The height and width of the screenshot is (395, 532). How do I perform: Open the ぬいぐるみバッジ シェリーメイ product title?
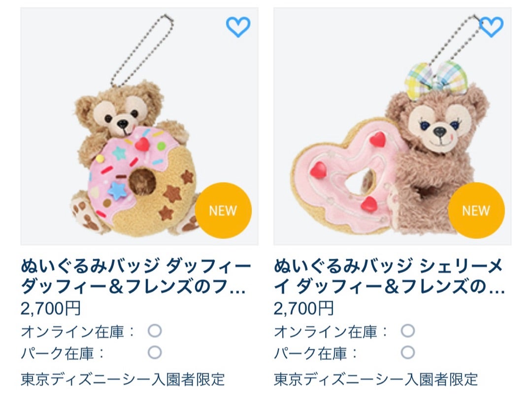[x=389, y=277]
